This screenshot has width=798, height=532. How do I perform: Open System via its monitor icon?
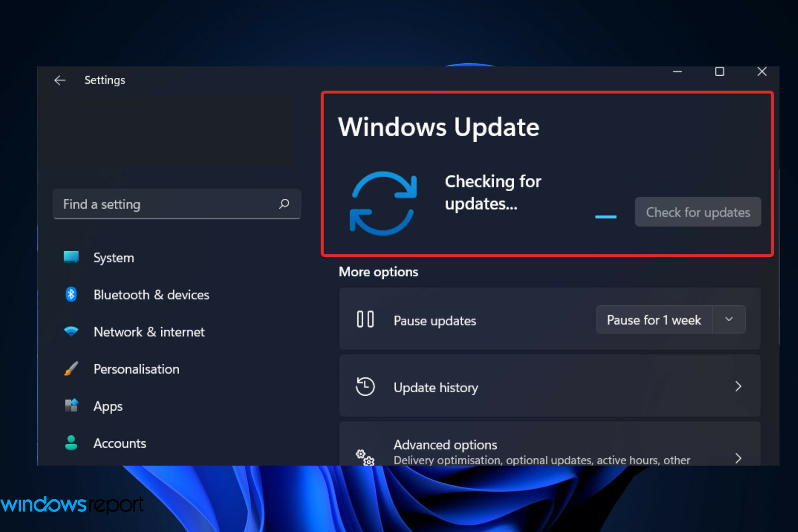click(71, 257)
